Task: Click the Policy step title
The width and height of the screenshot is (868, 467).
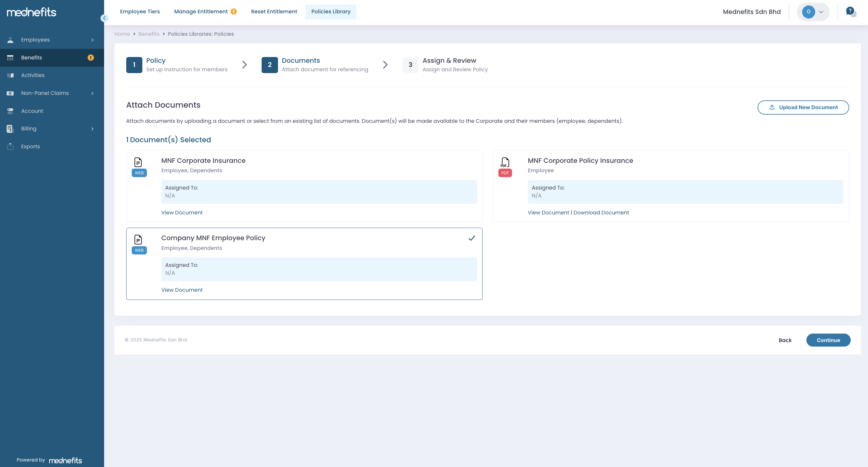Action: [156, 61]
